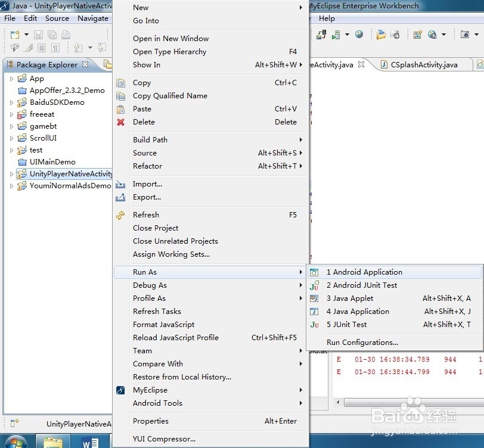Choose Compare With submenu

tap(212, 364)
